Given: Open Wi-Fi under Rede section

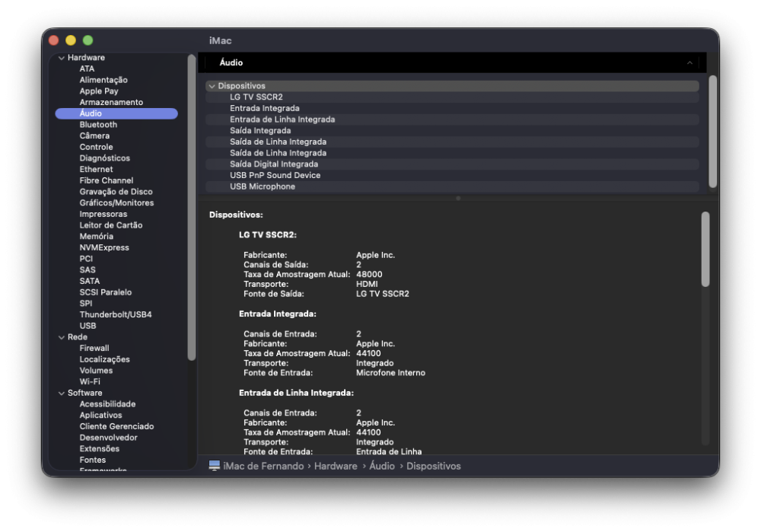Looking at the screenshot, I should pos(90,382).
